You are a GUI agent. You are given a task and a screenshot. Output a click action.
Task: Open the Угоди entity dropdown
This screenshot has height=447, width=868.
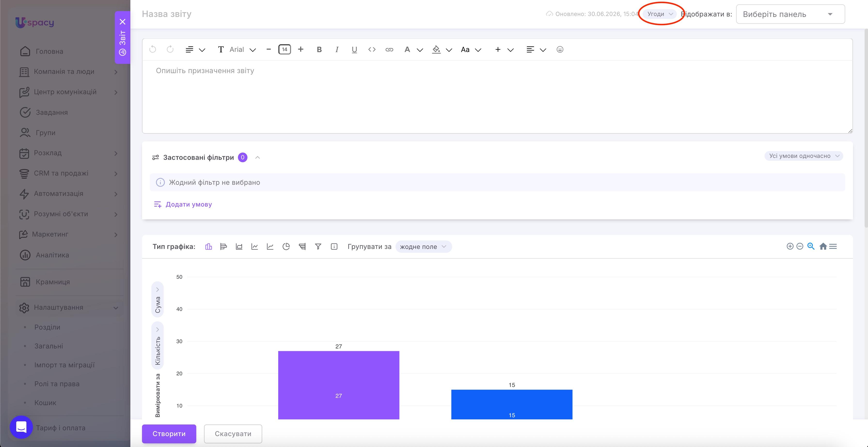click(660, 14)
